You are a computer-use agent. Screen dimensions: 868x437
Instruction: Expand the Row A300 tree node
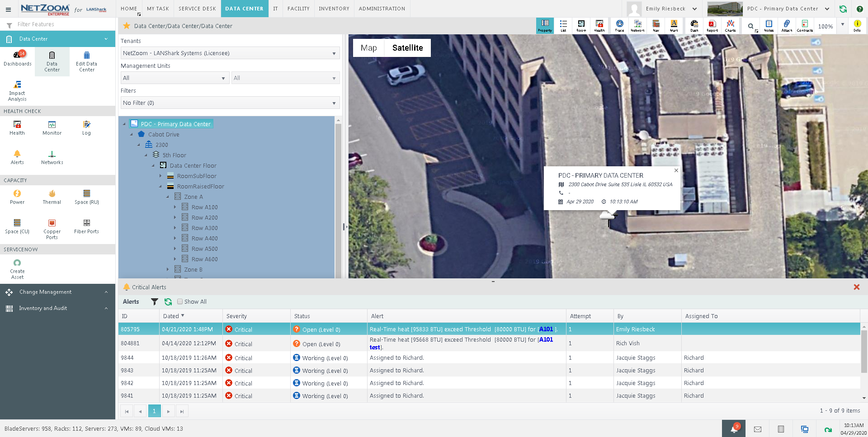175,228
